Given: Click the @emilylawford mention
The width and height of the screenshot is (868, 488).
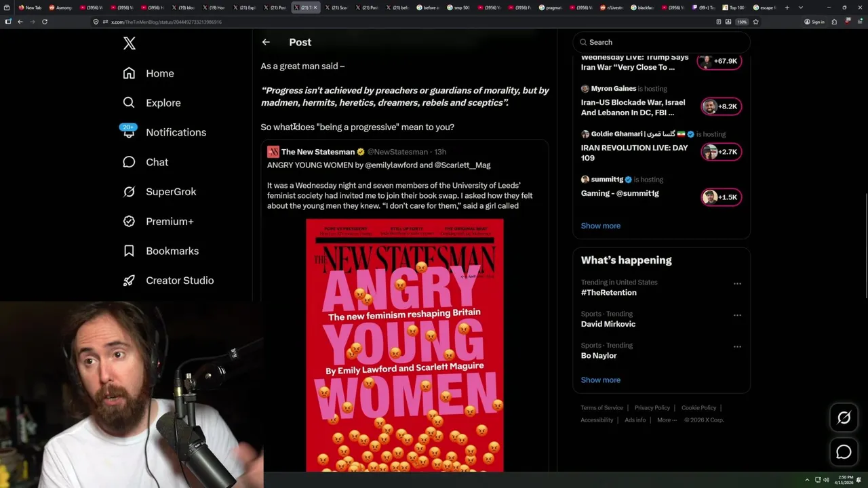Looking at the screenshot, I should coord(391,165).
